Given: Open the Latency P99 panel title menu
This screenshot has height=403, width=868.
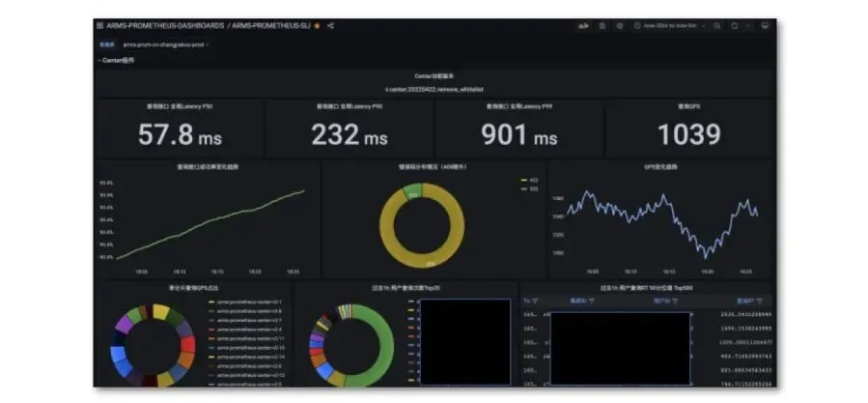Looking at the screenshot, I should tap(519, 106).
